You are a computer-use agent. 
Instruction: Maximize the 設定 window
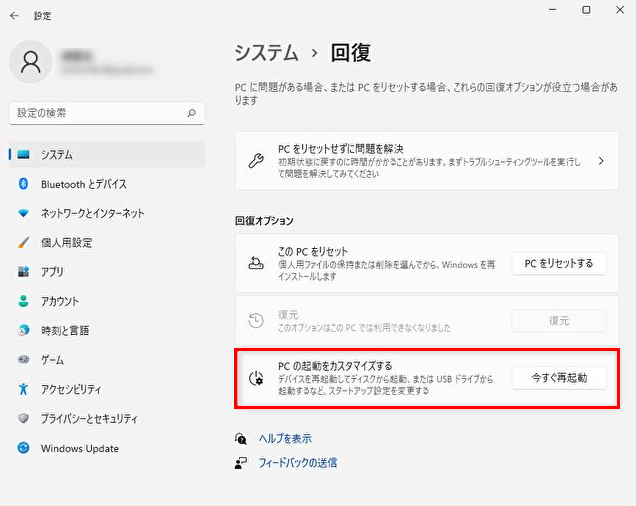[586, 10]
